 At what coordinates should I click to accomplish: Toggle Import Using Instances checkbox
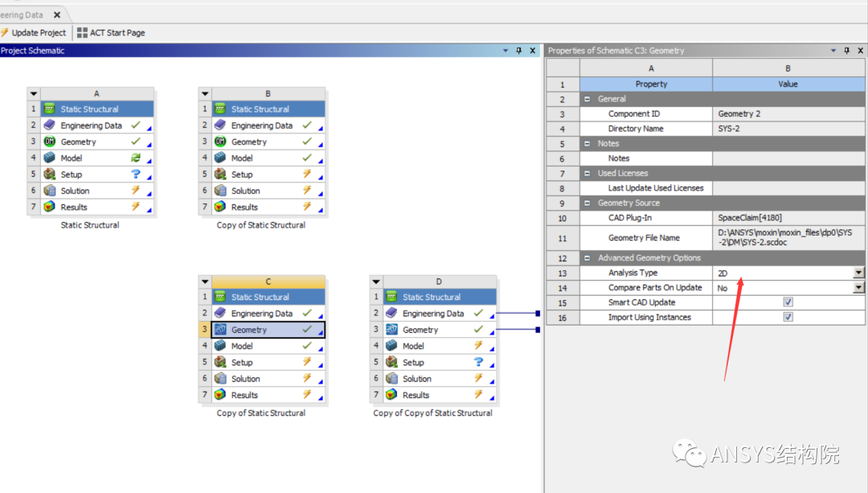788,317
